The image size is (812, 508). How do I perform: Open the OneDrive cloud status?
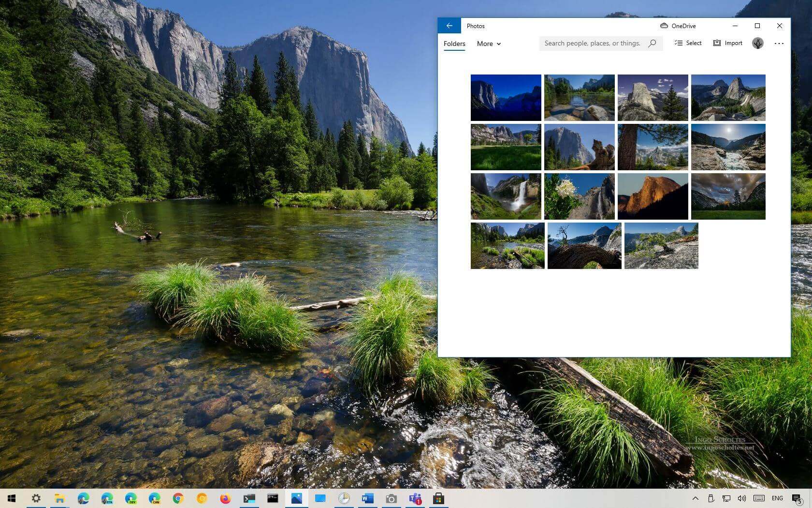coord(678,26)
